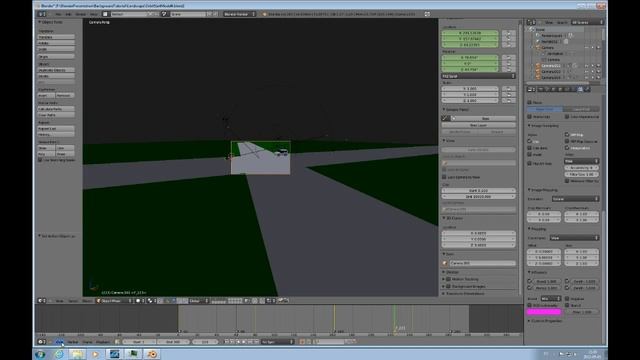Open the Render menu in the top bar
This screenshot has height=360, width=640.
80,14
